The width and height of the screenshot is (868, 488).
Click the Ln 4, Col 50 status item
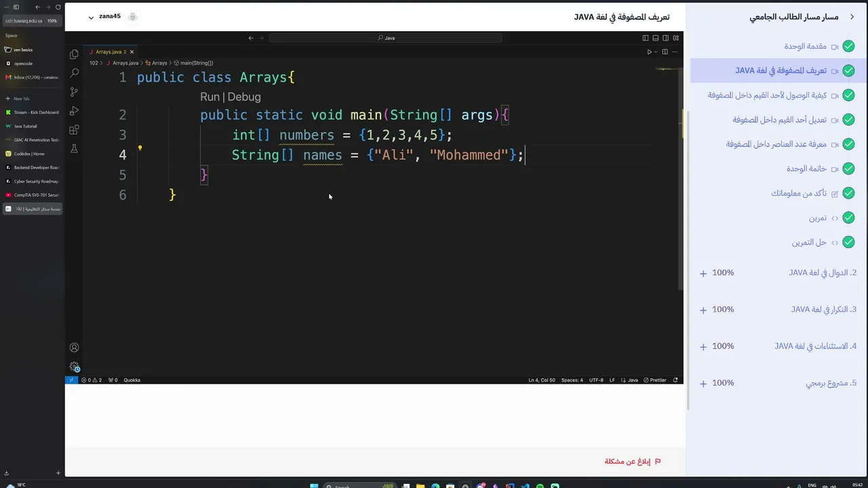[x=542, y=380]
